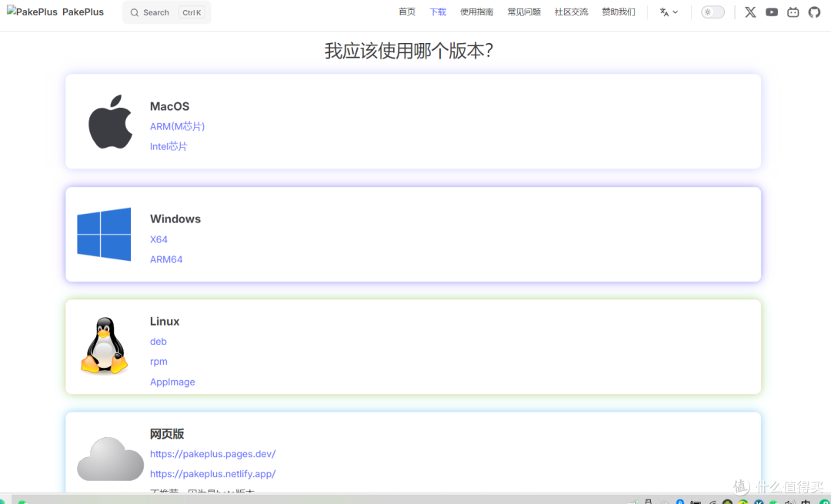831x504 pixels.
Task: Open the Bilibili icon in the header
Action: point(793,12)
